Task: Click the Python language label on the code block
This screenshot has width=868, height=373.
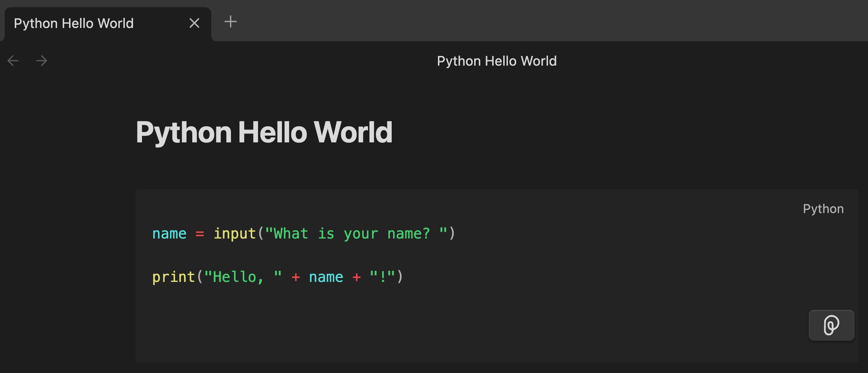Action: pos(823,208)
